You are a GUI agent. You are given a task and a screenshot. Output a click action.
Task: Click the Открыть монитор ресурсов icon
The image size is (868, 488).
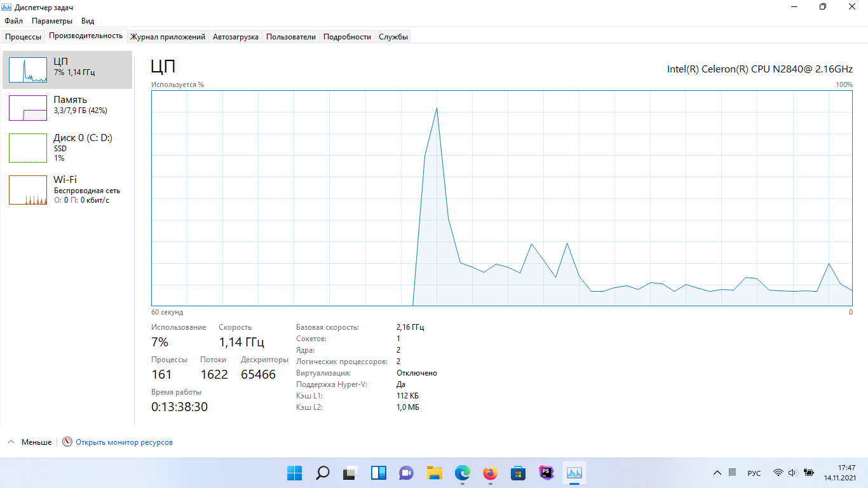click(67, 442)
